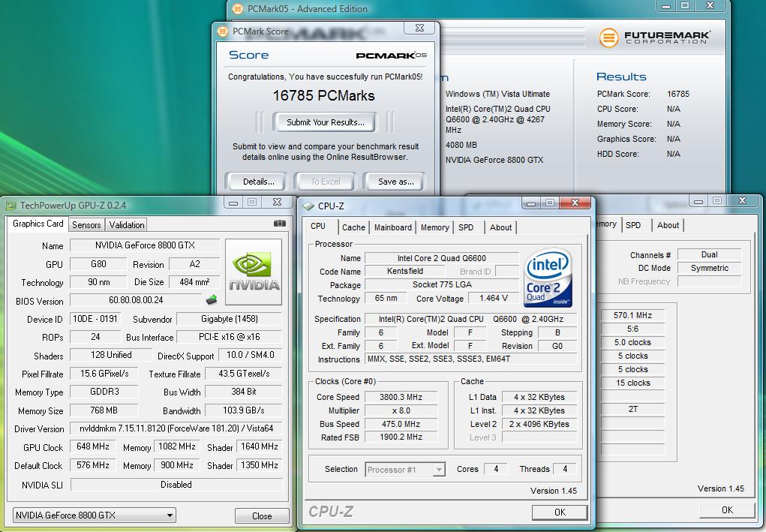This screenshot has width=766, height=532.
Task: Click the GPU Clock value 648 MHz
Action: pos(93,446)
